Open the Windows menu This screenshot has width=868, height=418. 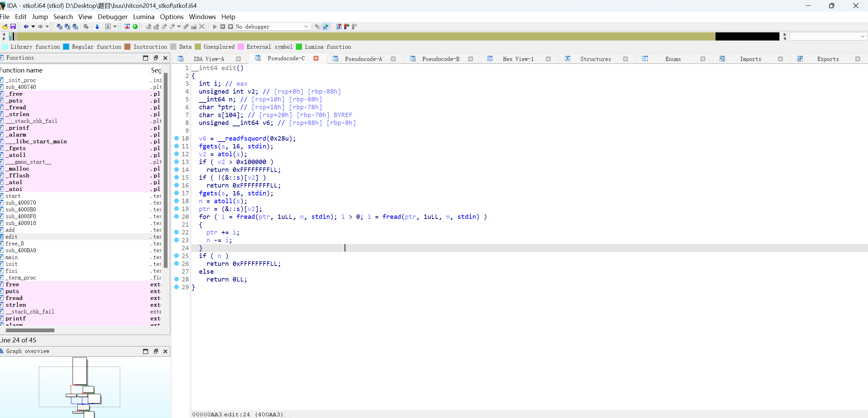click(202, 17)
